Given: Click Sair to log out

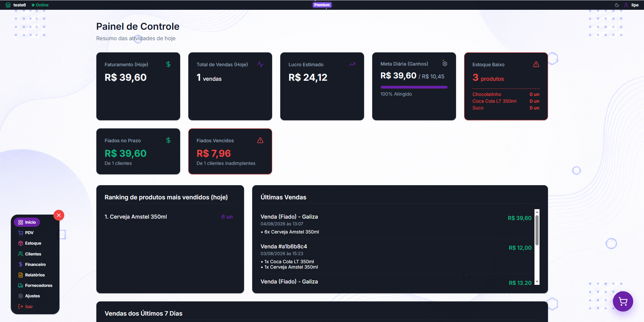Looking at the screenshot, I should [x=26, y=307].
